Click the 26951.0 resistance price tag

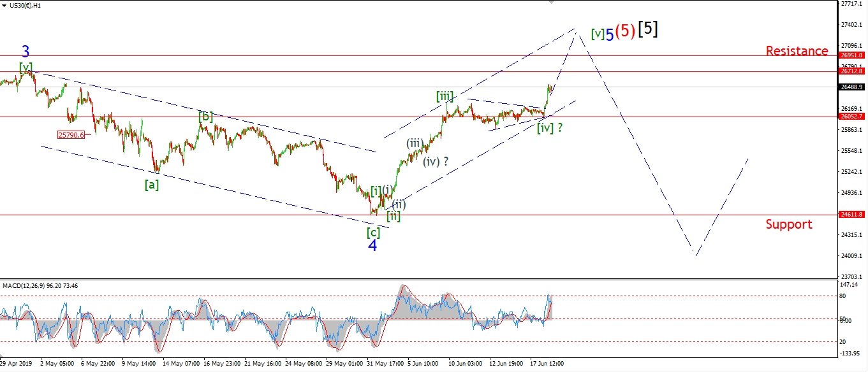tap(851, 56)
